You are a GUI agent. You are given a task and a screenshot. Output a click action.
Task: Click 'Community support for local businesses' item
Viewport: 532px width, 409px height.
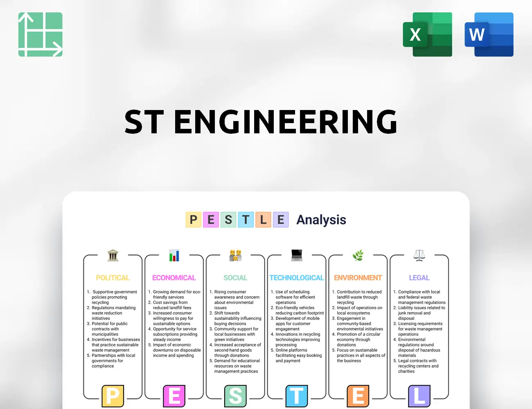[x=234, y=334]
